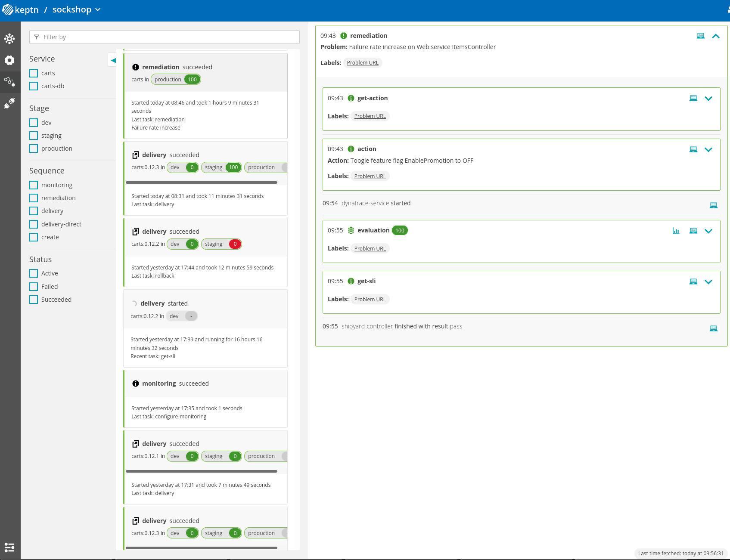Open the sequences view sidebar icon
This screenshot has height=560, width=730.
9,81
